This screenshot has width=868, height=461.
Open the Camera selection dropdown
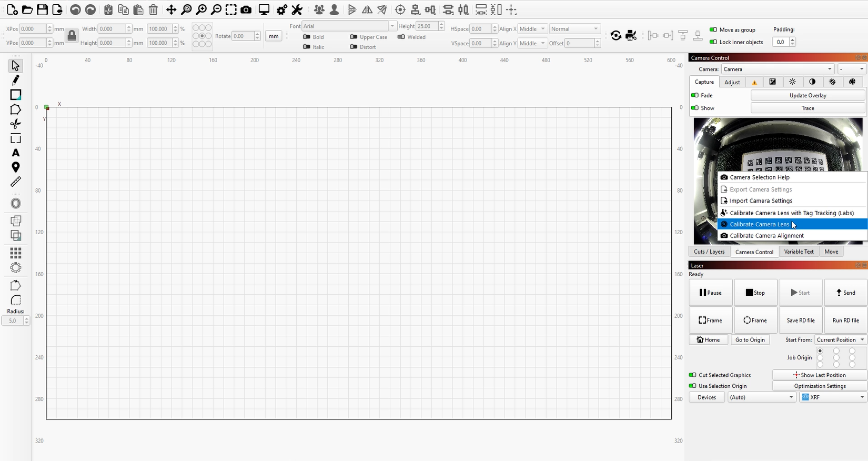tap(778, 69)
